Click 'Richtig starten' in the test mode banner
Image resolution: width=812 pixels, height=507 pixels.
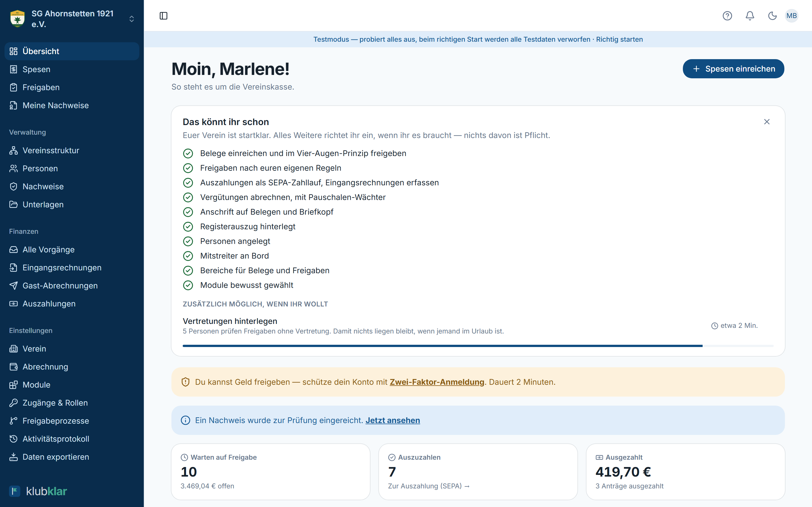pyautogui.click(x=619, y=39)
